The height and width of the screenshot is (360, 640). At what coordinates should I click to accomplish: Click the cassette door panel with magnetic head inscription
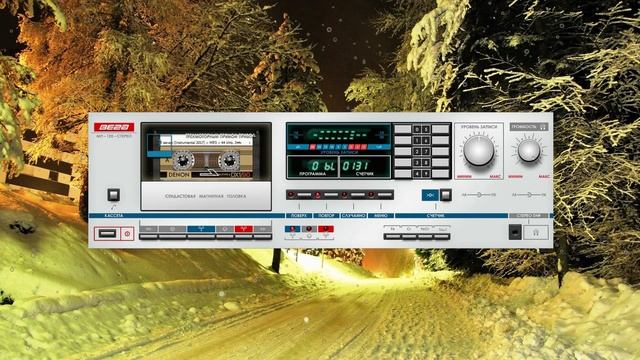click(206, 196)
